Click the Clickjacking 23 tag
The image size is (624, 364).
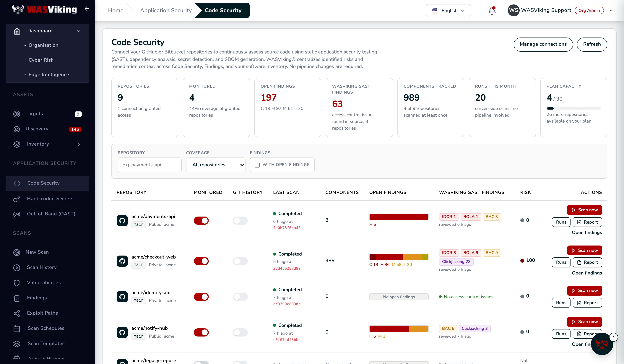click(x=456, y=262)
